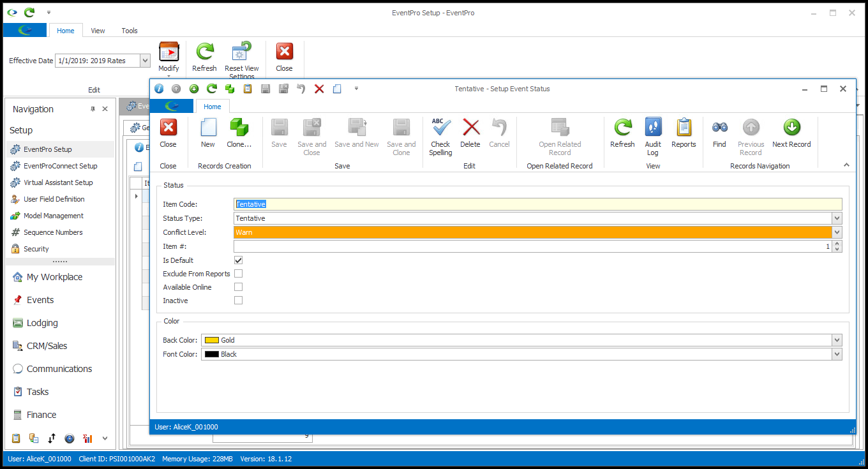Screen dimensions: 868x469
Task: Open the Effective Date dropdown
Action: (145, 61)
